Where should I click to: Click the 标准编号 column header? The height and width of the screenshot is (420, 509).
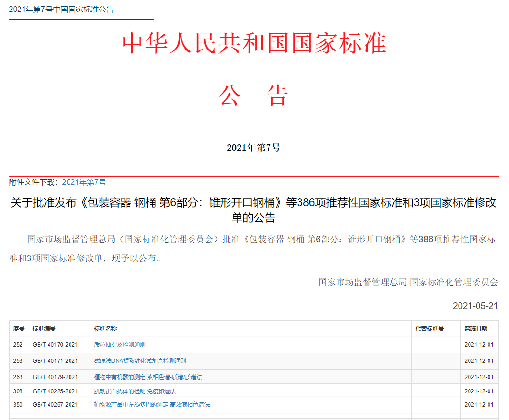coord(44,329)
